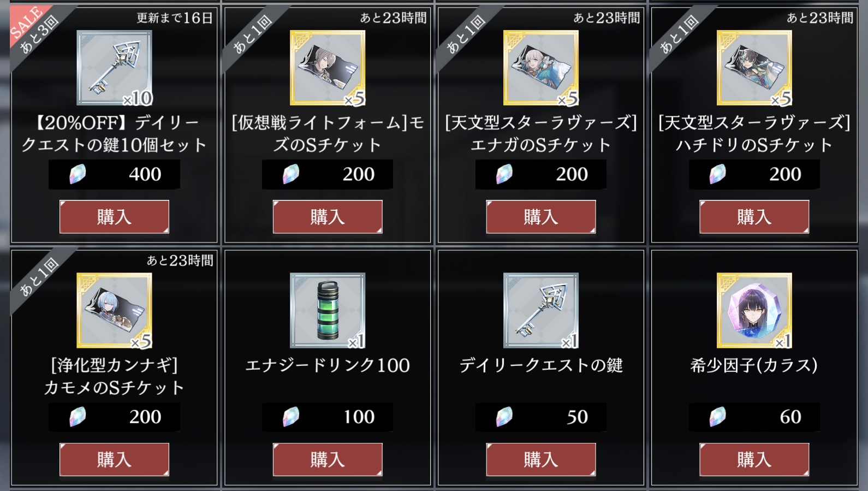Select the カモメ S-ticket item icon
This screenshot has width=868, height=491.
point(114,310)
